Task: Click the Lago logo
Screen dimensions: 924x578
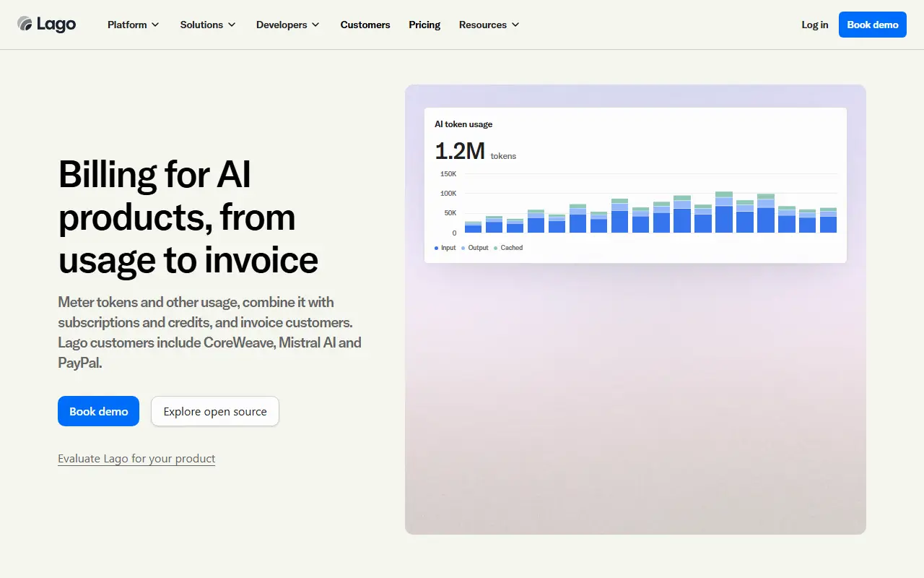Action: click(x=47, y=24)
